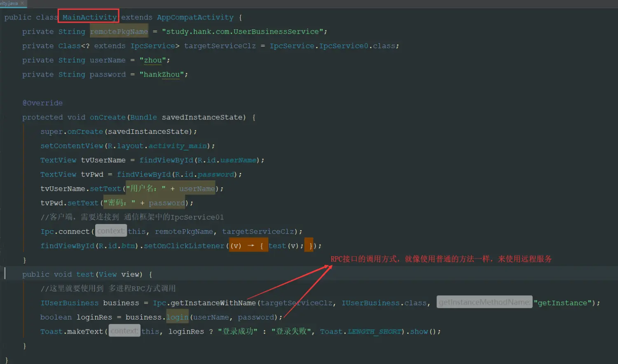Click the Bundle parameter type

click(143, 117)
